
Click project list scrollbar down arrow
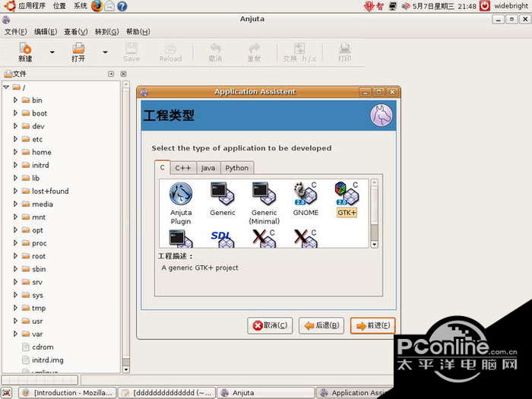[374, 244]
